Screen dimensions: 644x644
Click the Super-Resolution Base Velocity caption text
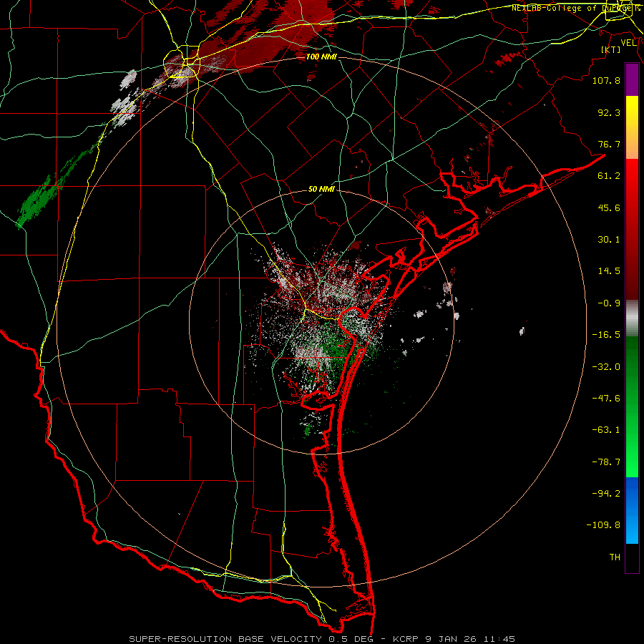pos(322,639)
